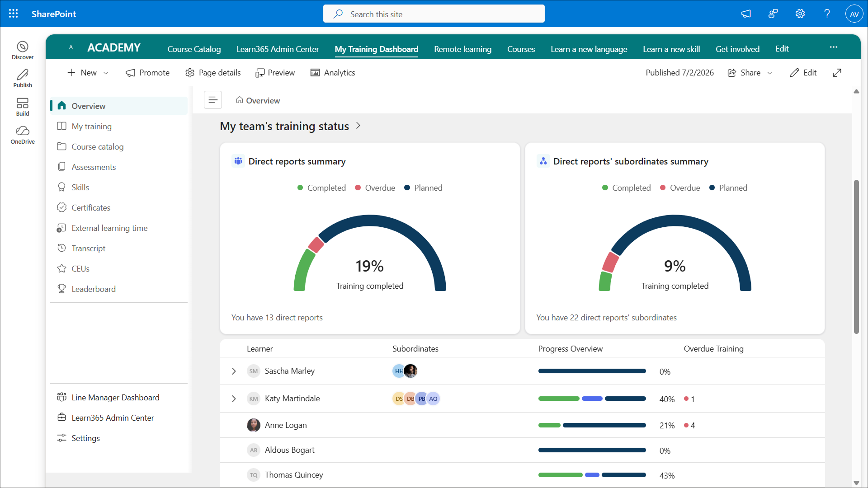Toggle Overdue legend in Direct reports summary
868x488 pixels.
pyautogui.click(x=375, y=188)
